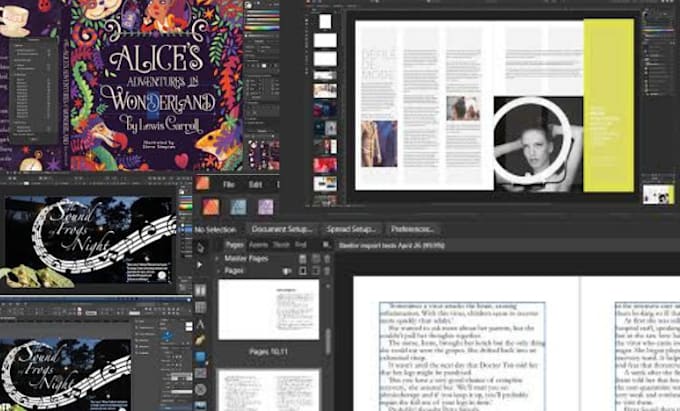680x411 pixels.
Task: Select the red page thumbnail in magazine window
Action: (x=325, y=165)
